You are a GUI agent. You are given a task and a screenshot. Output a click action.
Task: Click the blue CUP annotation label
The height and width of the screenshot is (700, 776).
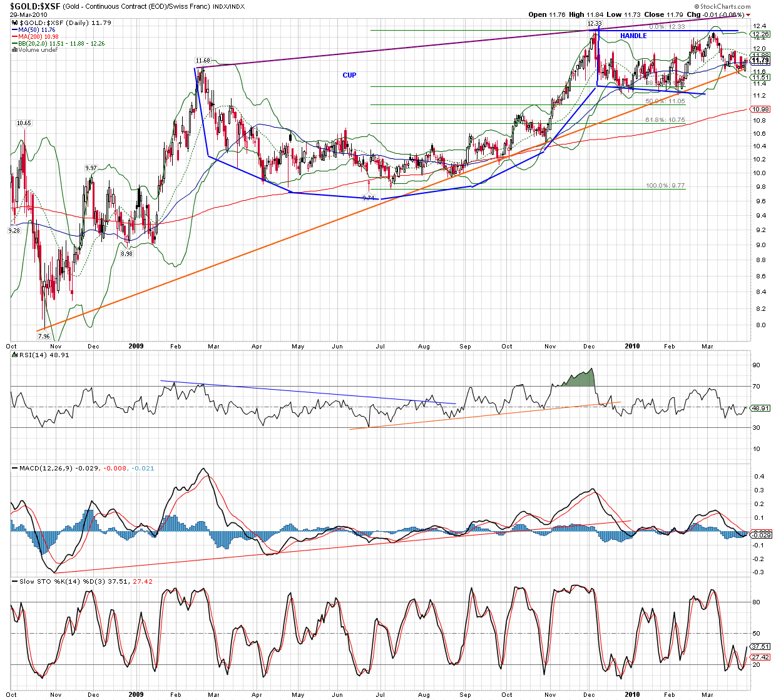click(x=349, y=75)
